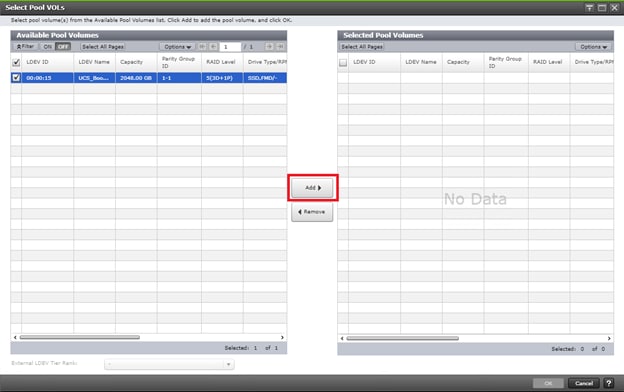The height and width of the screenshot is (392, 624).
Task: Close the Select Pool VOLs dialog
Action: [614, 8]
